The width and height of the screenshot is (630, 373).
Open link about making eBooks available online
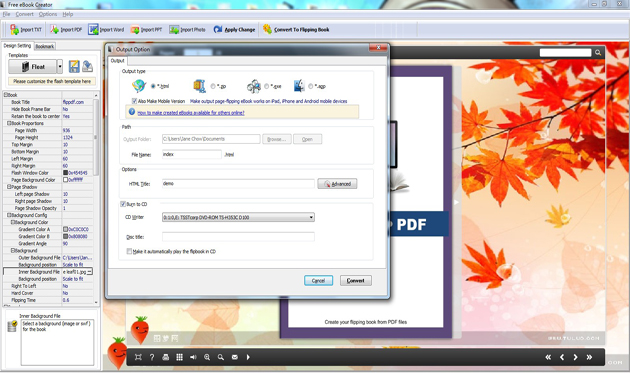click(191, 113)
